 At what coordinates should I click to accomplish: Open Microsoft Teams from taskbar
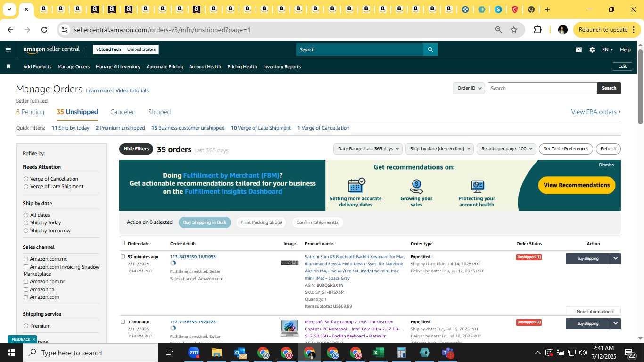[447, 353]
